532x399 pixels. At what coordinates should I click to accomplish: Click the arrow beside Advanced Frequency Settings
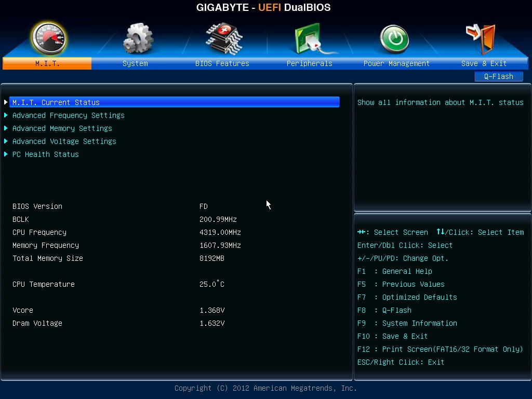(6, 115)
